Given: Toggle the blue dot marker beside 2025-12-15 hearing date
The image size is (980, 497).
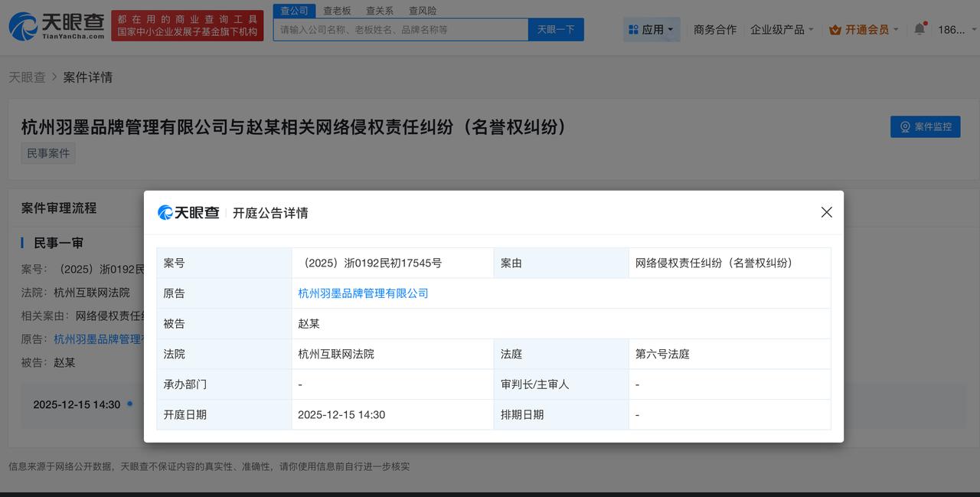Looking at the screenshot, I should pos(129,404).
